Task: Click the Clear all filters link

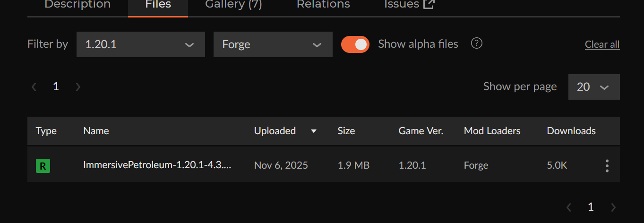Action: pos(602,44)
